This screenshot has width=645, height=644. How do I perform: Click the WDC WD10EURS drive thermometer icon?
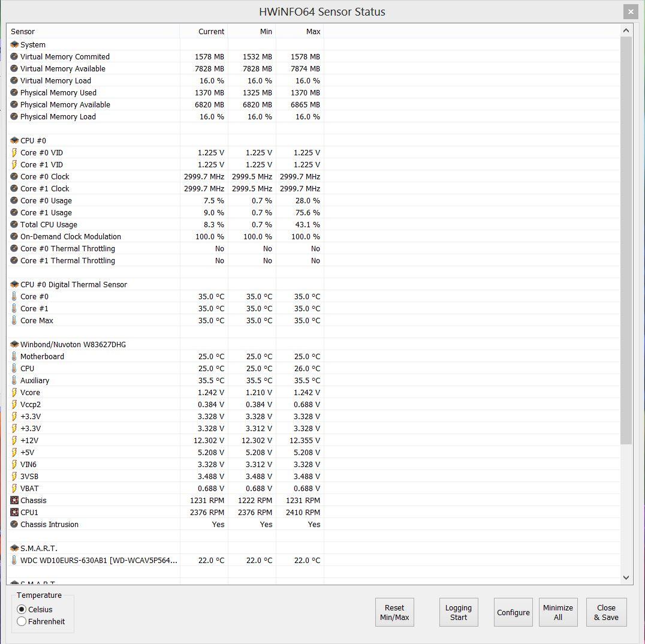click(x=14, y=560)
